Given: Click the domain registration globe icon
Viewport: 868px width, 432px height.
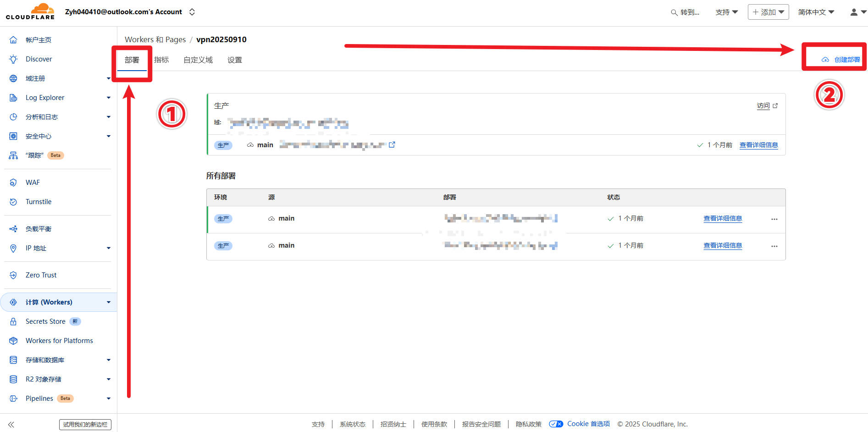Looking at the screenshot, I should click(x=13, y=78).
